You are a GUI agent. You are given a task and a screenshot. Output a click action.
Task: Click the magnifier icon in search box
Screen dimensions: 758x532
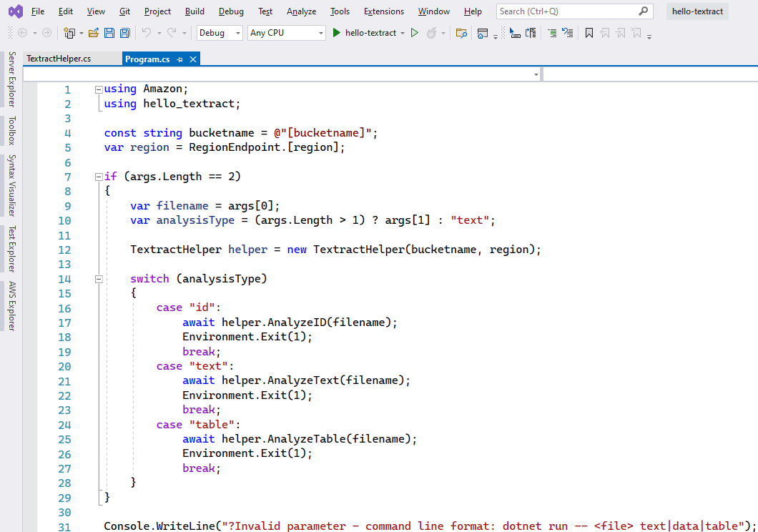[643, 11]
